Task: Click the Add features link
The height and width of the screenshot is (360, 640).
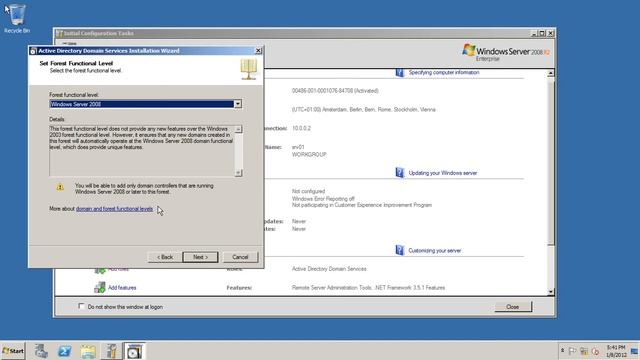Action: pos(122,288)
